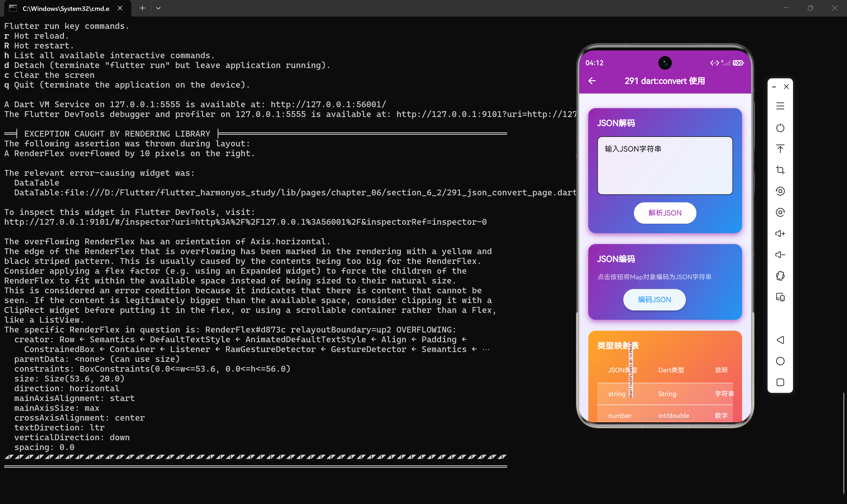The image size is (847, 504).
Task: Click the 'verticalDirection: down' line
Action: [72, 438]
